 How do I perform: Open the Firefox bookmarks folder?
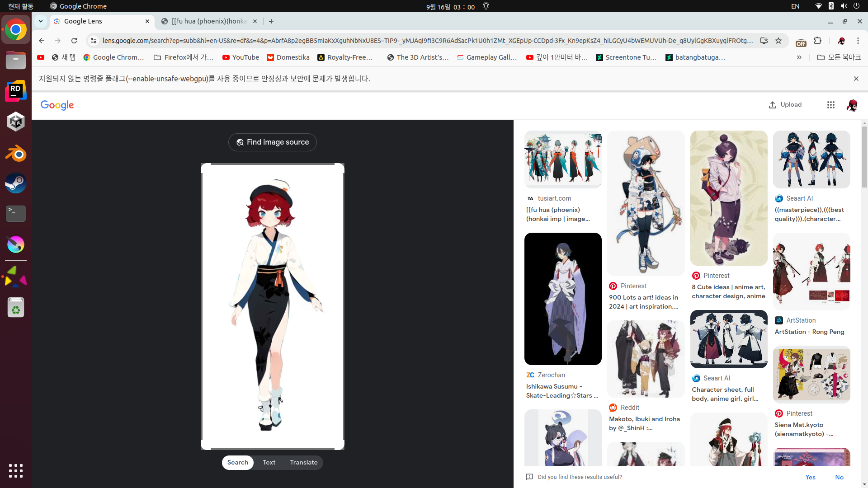(x=184, y=57)
